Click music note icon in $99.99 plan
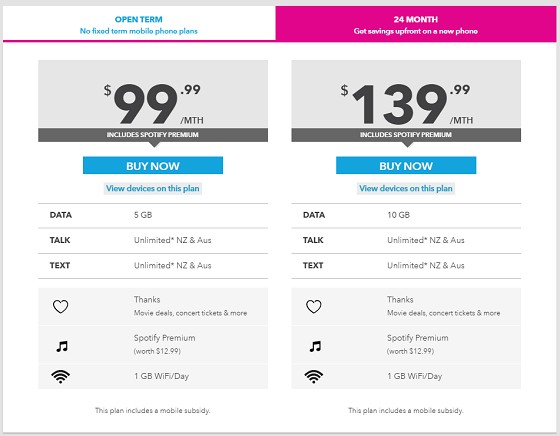The width and height of the screenshot is (560, 436). pyautogui.click(x=62, y=346)
